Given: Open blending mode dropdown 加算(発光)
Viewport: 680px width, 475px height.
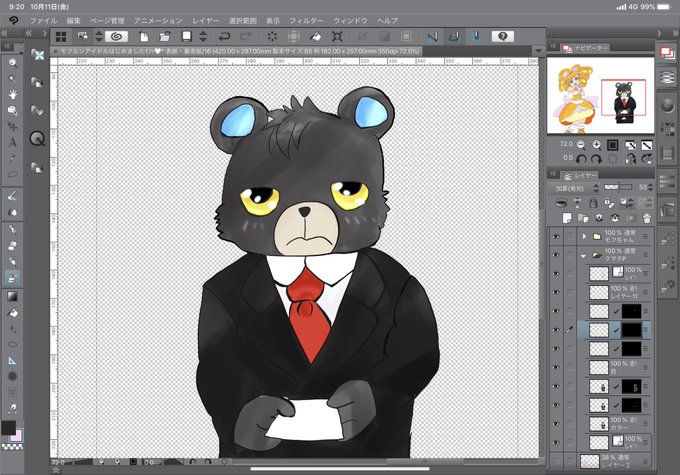Looking at the screenshot, I should pos(575,188).
